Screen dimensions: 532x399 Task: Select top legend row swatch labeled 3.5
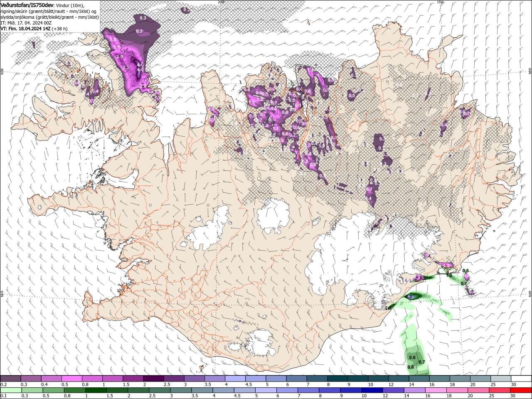click(x=214, y=379)
